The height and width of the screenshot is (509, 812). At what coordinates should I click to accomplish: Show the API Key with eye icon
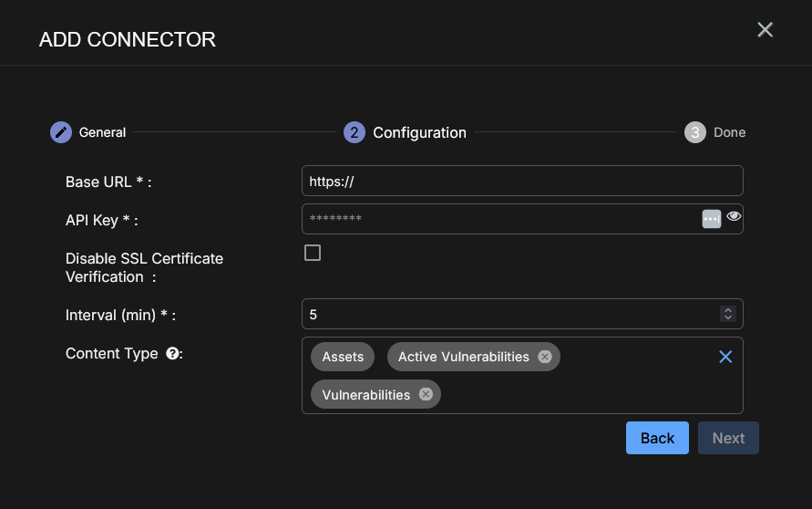734,218
